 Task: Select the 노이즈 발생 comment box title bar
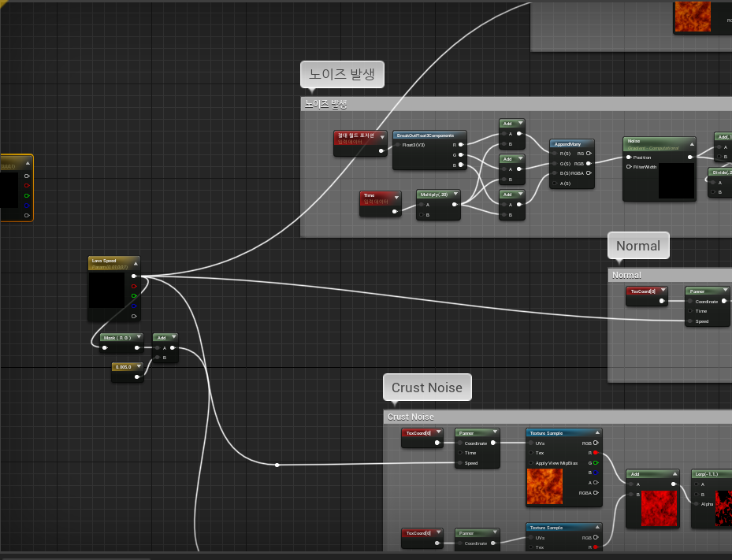[516, 104]
